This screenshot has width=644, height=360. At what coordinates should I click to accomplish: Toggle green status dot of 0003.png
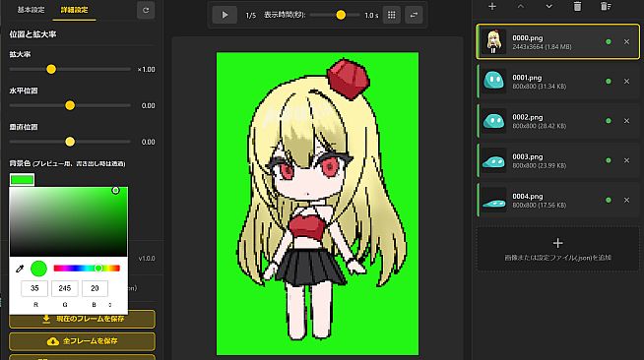click(x=609, y=160)
